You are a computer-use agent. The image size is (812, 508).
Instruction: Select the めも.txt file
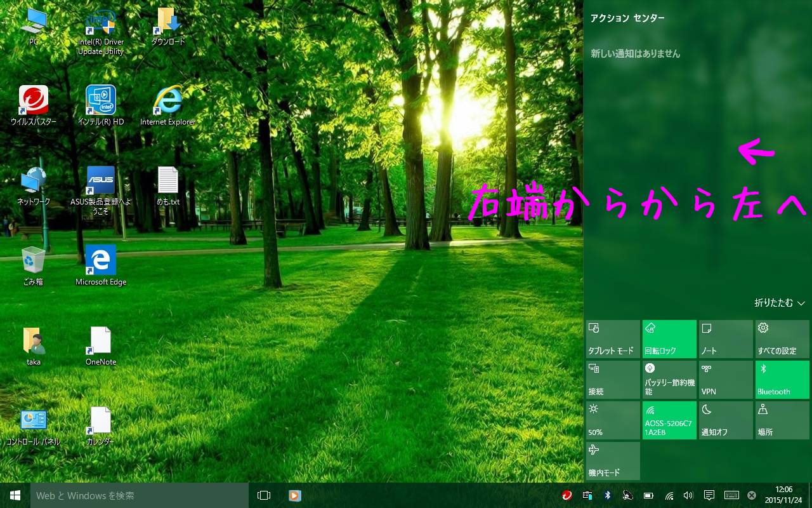click(168, 185)
